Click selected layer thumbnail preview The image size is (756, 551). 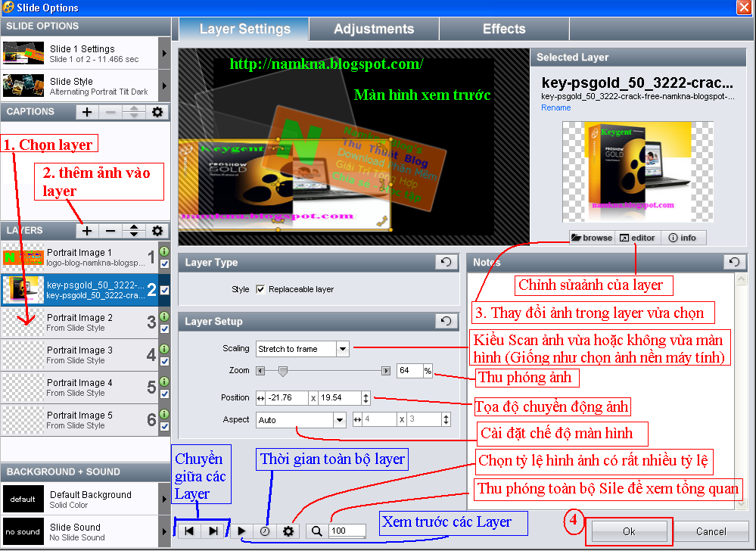coord(638,172)
